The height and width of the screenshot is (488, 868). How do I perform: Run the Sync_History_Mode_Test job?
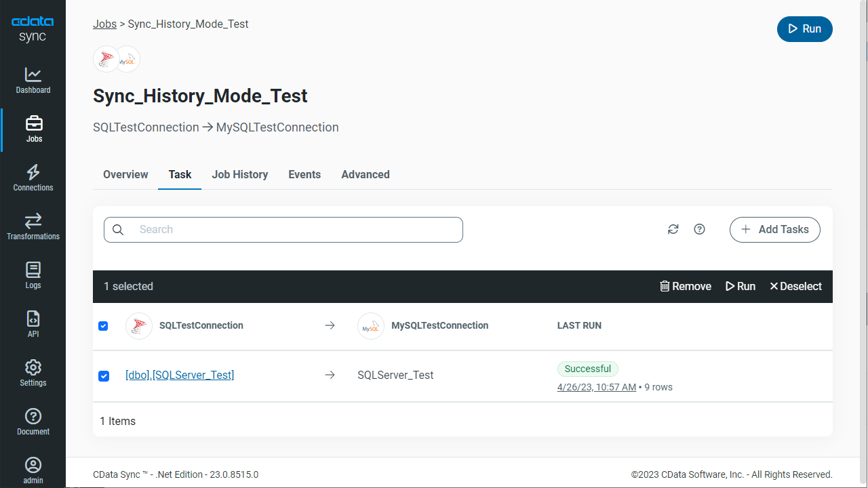[x=804, y=28]
